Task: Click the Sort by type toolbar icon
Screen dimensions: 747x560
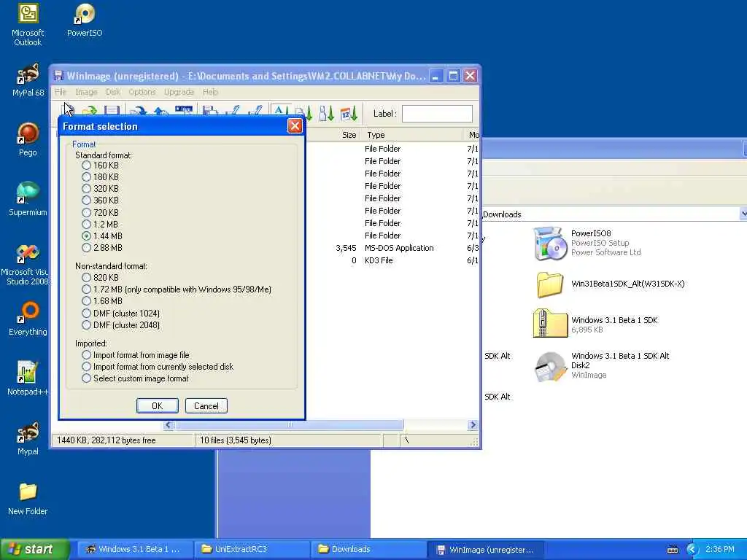Action: coord(303,113)
